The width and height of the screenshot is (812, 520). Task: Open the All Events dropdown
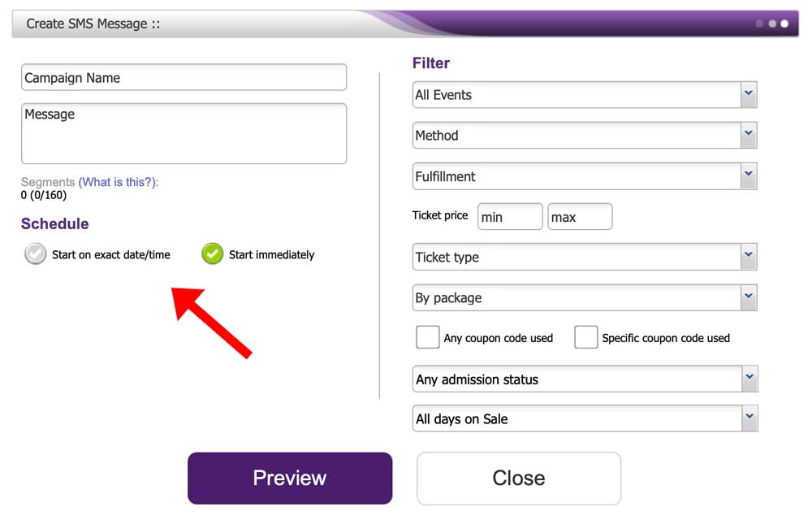(584, 94)
